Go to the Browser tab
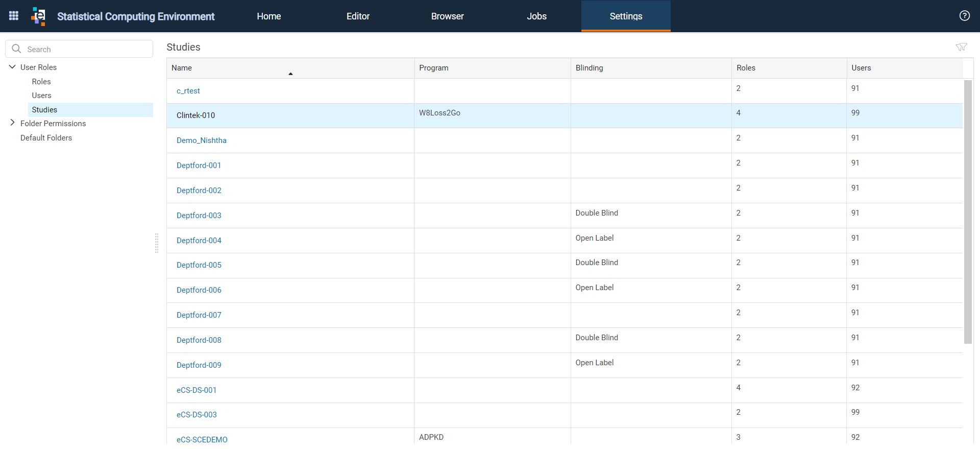Viewport: 980px width, 449px height. [447, 16]
